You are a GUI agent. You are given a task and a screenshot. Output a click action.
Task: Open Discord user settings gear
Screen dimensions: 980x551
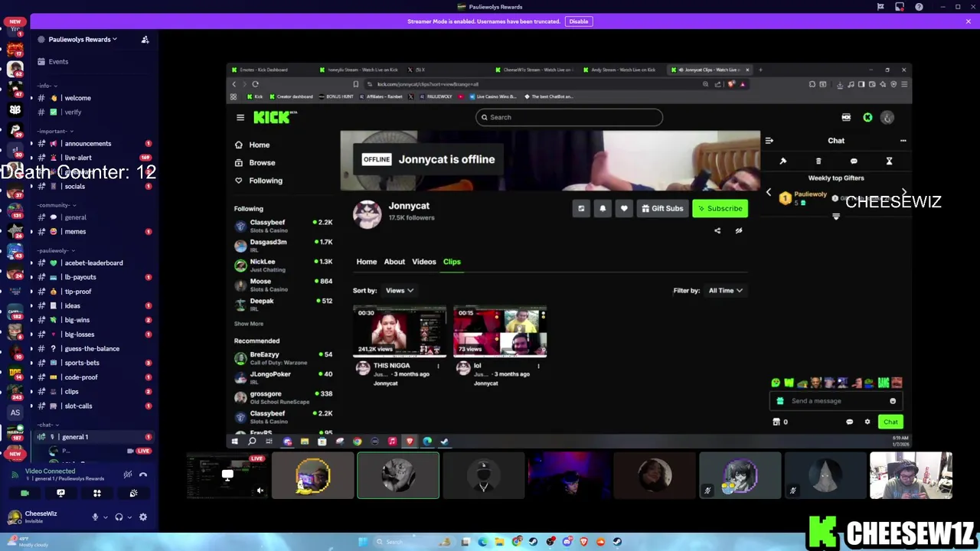pos(142,517)
